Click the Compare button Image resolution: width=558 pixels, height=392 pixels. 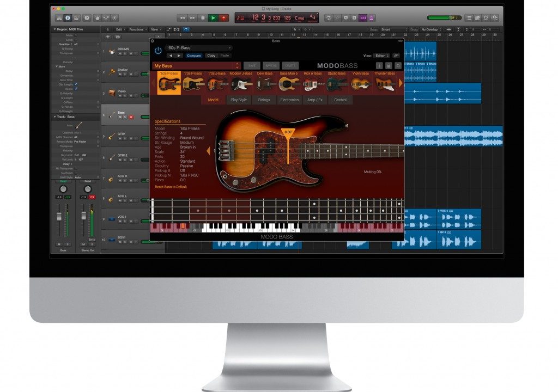pyautogui.click(x=194, y=56)
